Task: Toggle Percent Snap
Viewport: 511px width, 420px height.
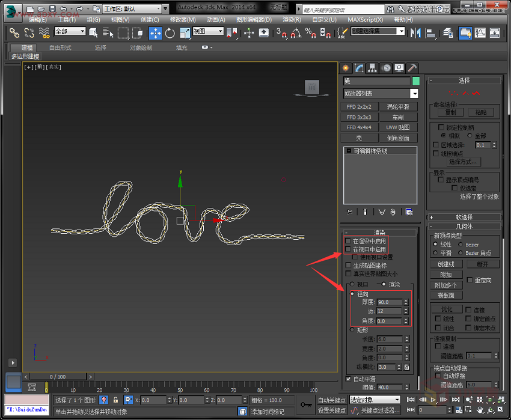Action: pyautogui.click(x=310, y=33)
